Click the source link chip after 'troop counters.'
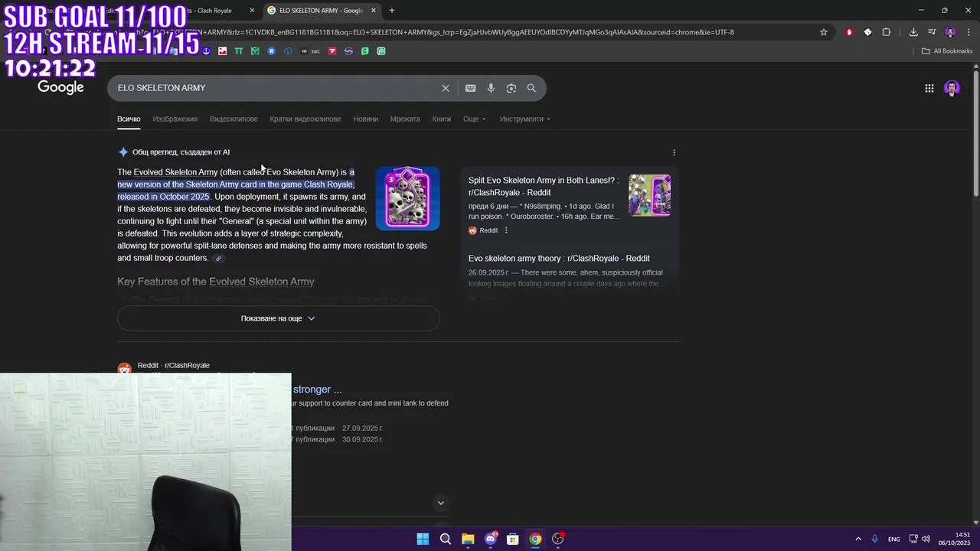The image size is (980, 551). (218, 259)
